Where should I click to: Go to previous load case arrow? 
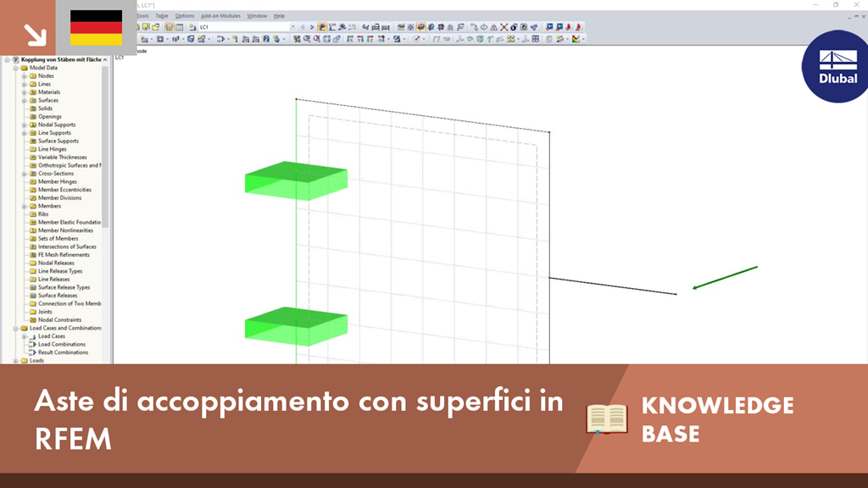pyautogui.click(x=303, y=27)
